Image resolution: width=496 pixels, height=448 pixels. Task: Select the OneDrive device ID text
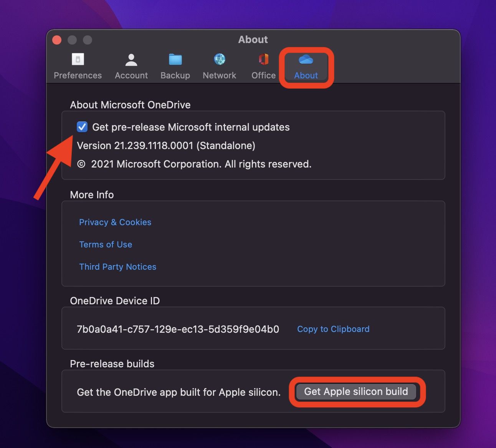[x=178, y=329]
